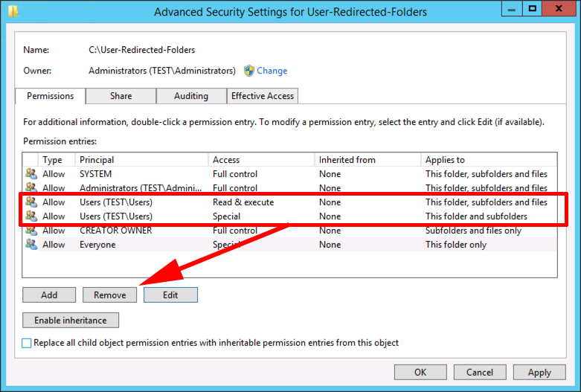Click Apply to save permission changes

pos(539,373)
